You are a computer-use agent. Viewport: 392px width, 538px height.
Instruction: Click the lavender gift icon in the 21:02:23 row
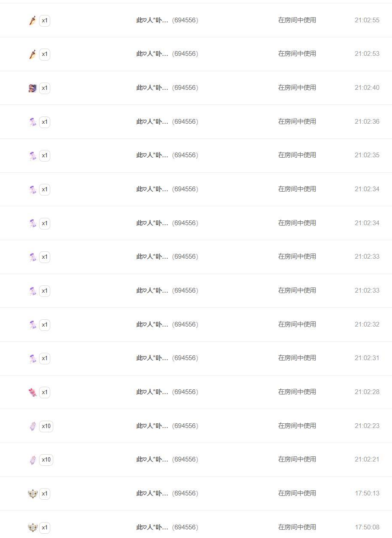pyautogui.click(x=33, y=426)
